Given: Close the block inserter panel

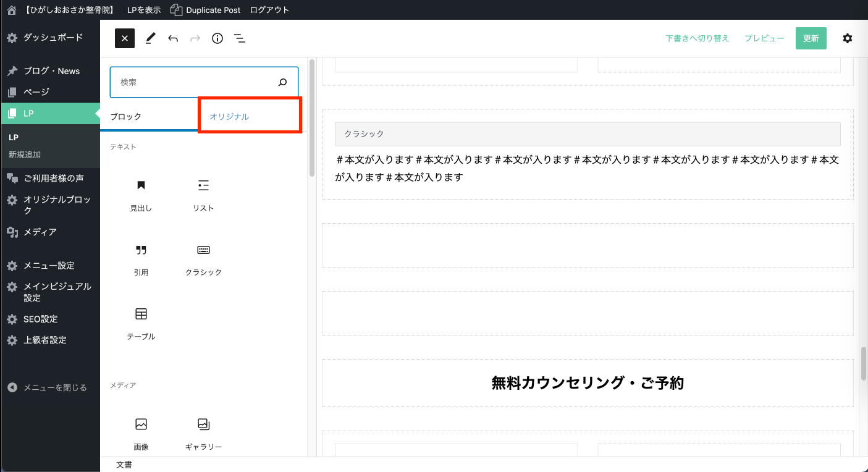Looking at the screenshot, I should click(x=124, y=38).
